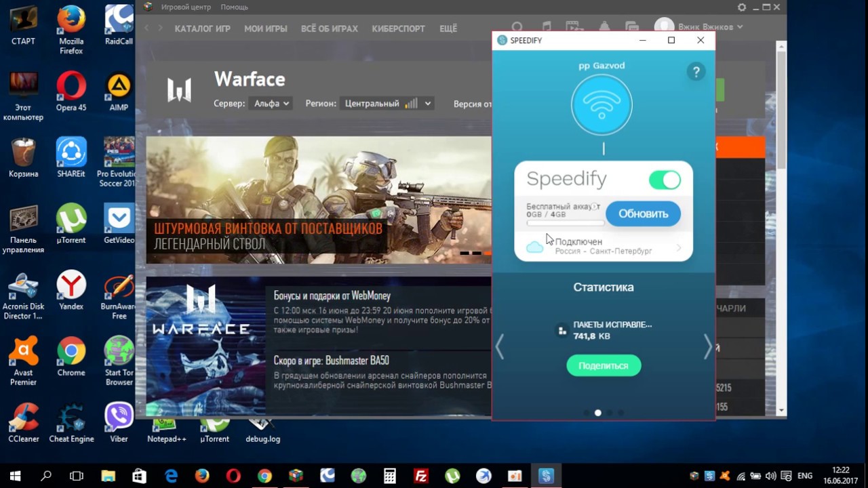The image size is (868, 488).
Task: Open Cheat Engine desktop shortcut
Action: point(71,423)
